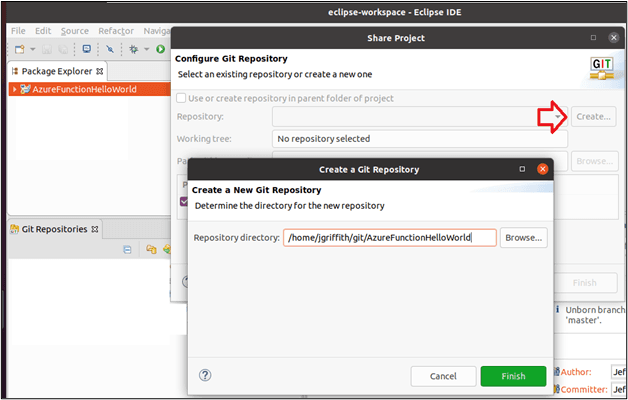
Task: Open the Refactor menu
Action: tap(116, 31)
